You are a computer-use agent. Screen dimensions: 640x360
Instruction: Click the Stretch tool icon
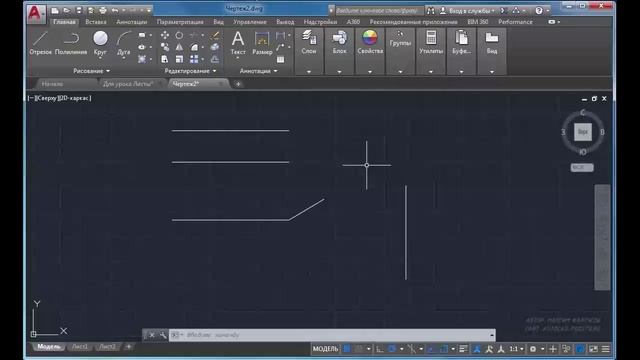pyautogui.click(x=164, y=60)
